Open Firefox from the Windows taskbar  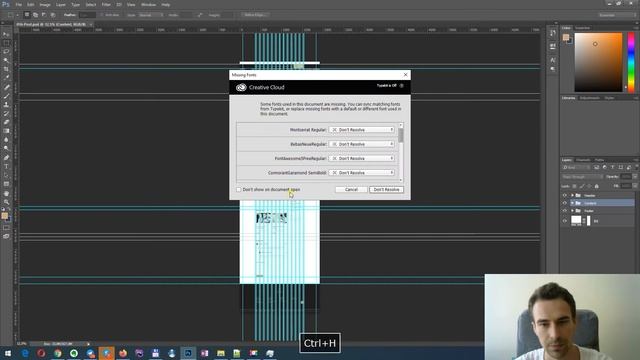point(123,353)
